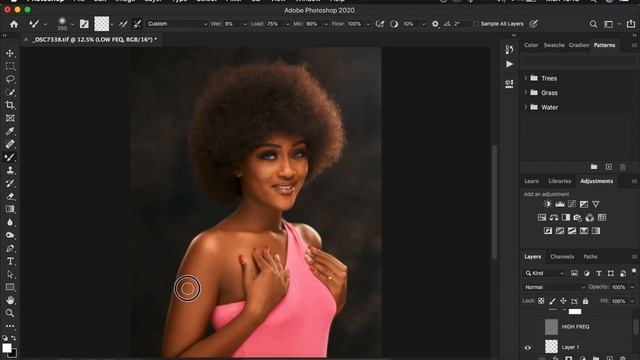This screenshot has height=360, width=640.
Task: Select the Gradient tool
Action: pos(10,209)
